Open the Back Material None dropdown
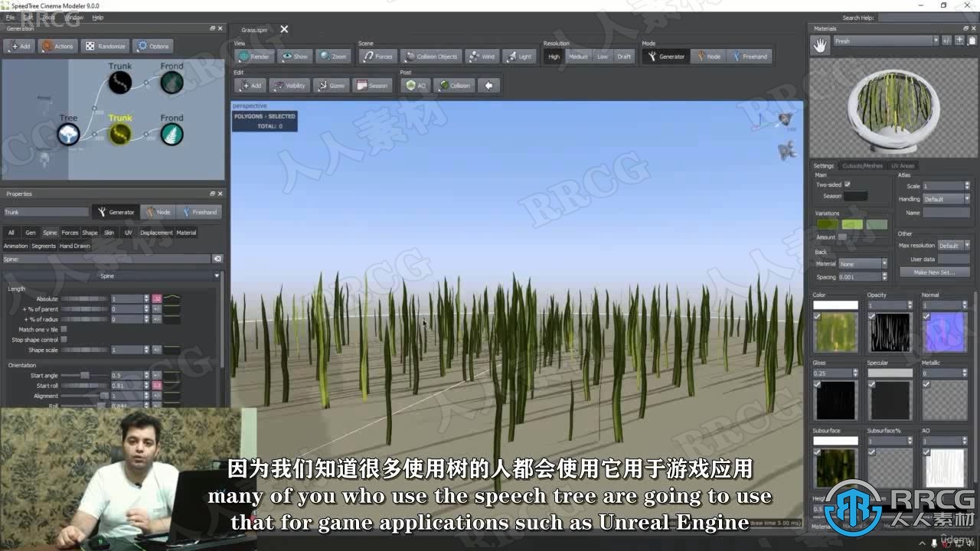980x551 pixels. pyautogui.click(x=863, y=264)
